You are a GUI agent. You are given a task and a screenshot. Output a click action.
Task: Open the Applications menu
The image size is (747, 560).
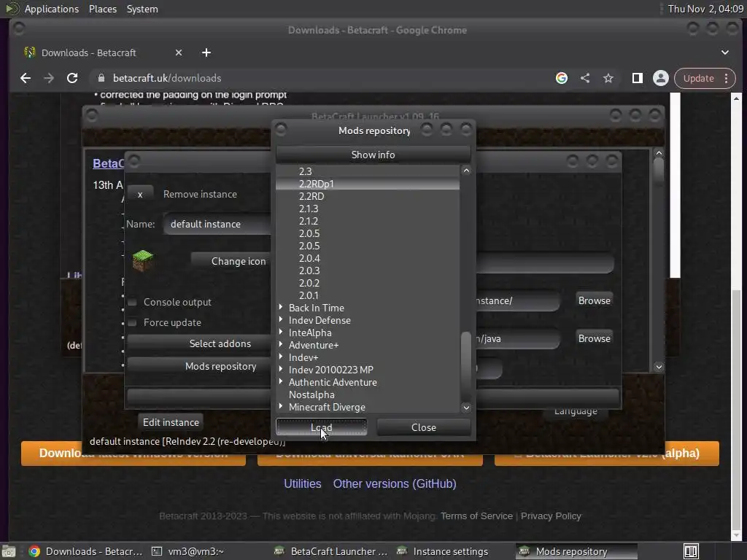click(x=52, y=9)
